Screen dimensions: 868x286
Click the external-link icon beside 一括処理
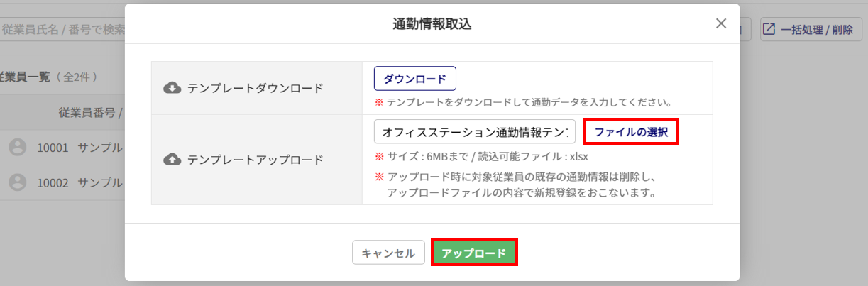click(769, 30)
